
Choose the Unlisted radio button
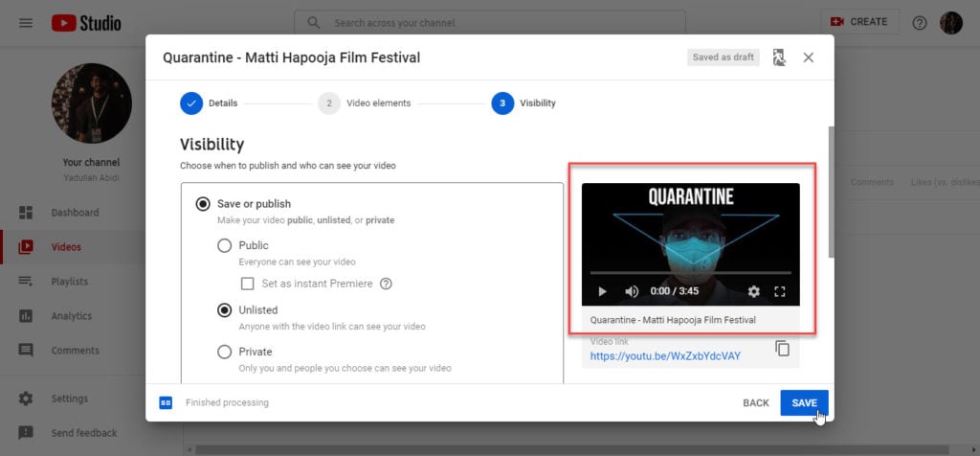click(225, 309)
